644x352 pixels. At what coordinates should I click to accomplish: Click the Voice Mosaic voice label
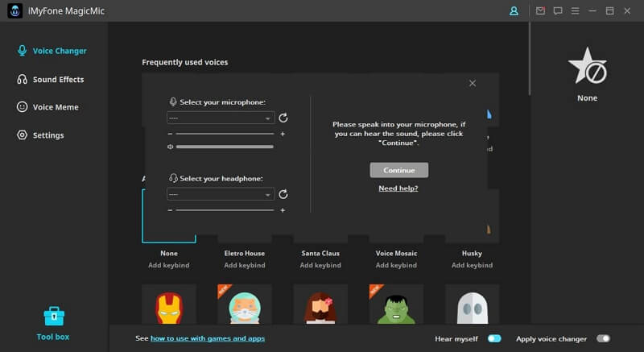click(x=396, y=254)
